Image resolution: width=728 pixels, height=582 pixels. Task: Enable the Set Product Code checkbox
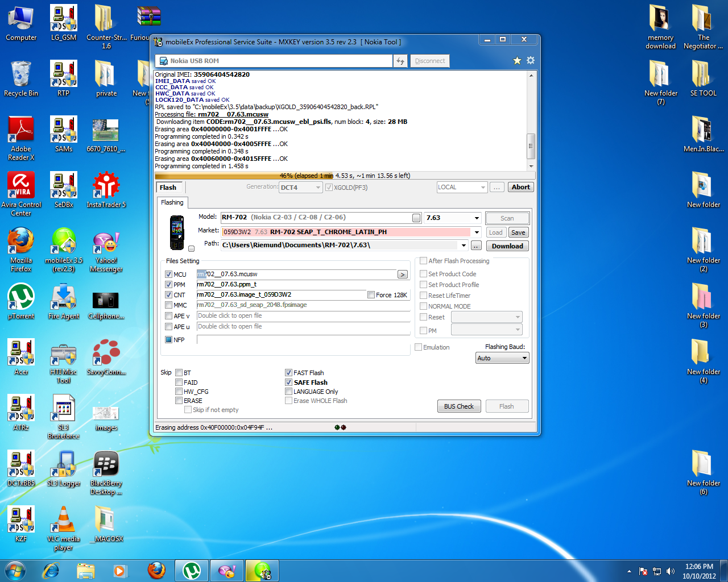coord(423,274)
